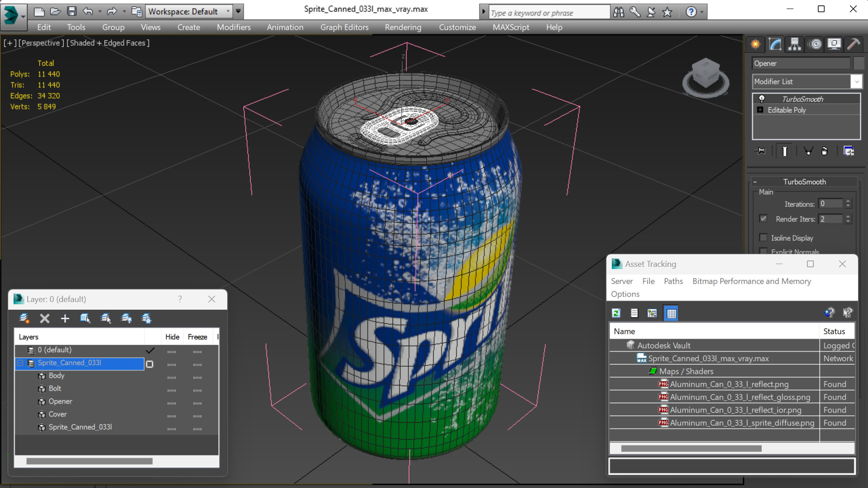The width and height of the screenshot is (868, 488).
Task: Click Select Highlighted Objects and Layers icon
Action: (85, 318)
